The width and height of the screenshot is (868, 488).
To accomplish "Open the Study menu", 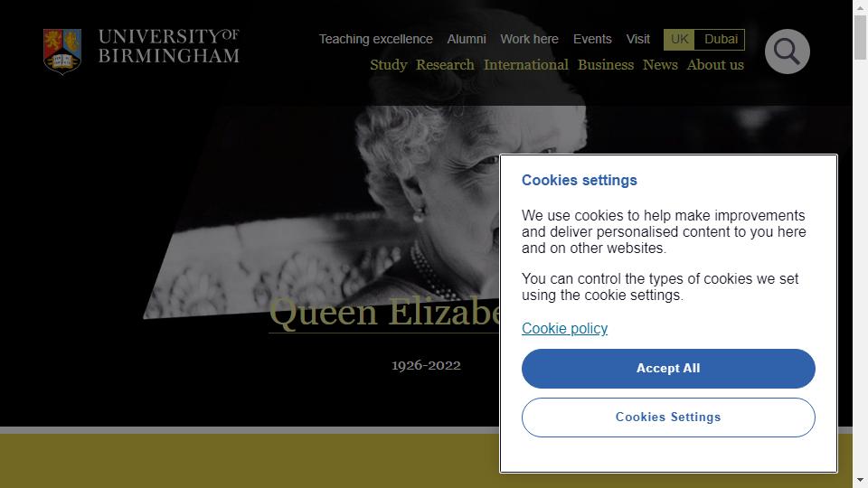I will (x=389, y=65).
